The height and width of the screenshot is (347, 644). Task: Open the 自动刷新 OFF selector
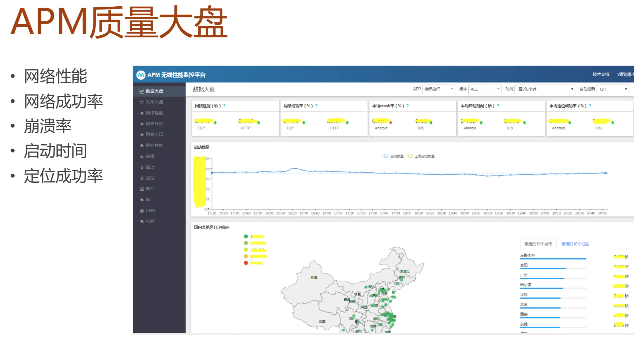pos(612,89)
